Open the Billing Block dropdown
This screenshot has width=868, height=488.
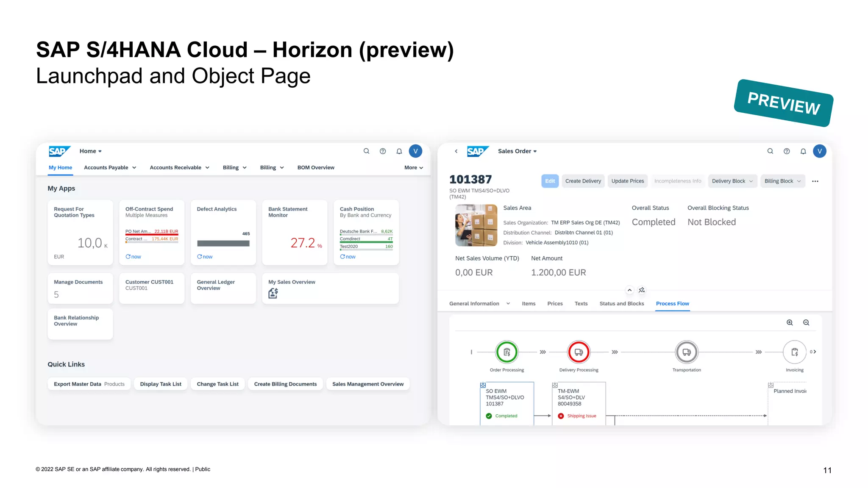tap(783, 181)
